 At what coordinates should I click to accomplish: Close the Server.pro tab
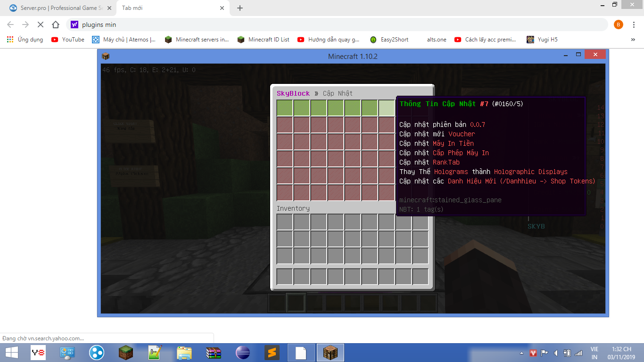(x=109, y=8)
